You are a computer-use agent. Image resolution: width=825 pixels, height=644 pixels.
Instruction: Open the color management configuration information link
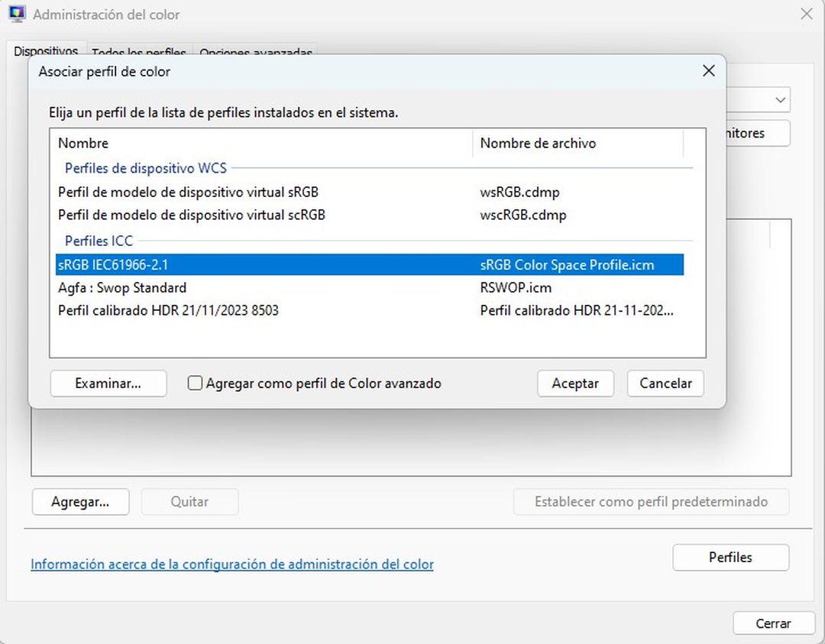[x=231, y=564]
